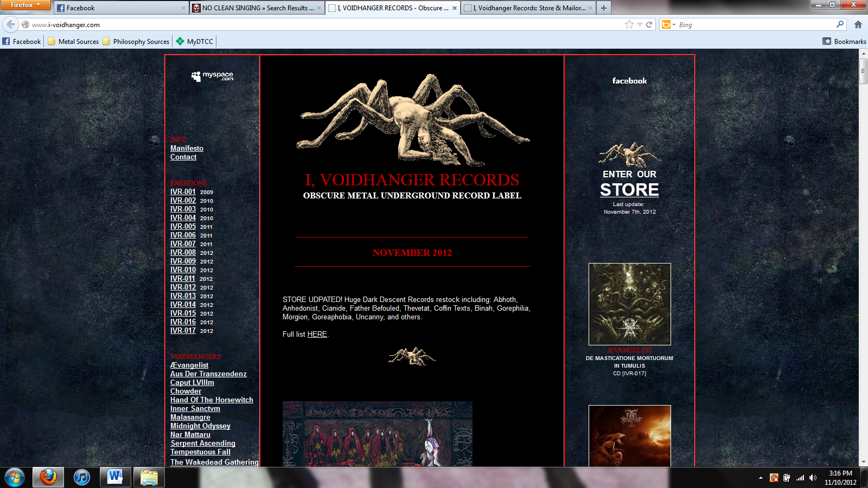
Task: Open iTunes from the taskbar
Action: [x=81, y=477]
